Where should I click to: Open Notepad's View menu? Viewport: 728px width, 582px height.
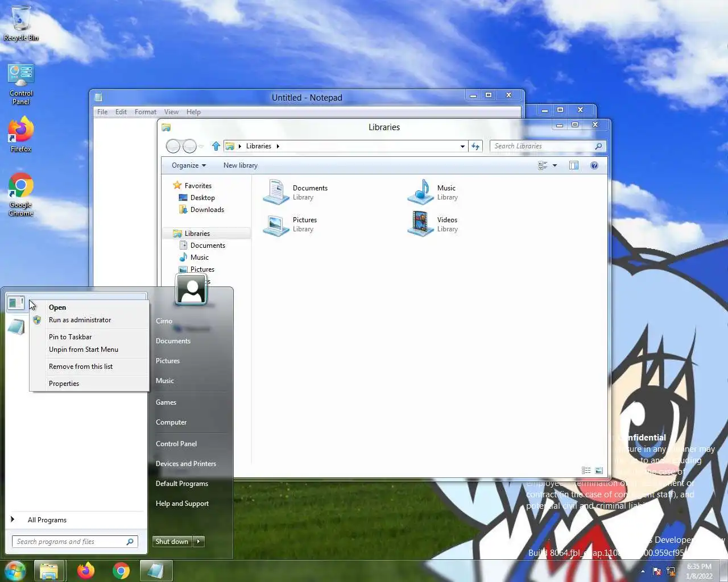click(x=171, y=112)
